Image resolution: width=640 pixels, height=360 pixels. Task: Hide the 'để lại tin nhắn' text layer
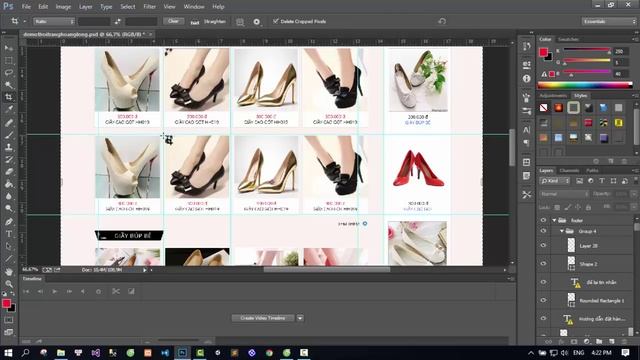(543, 282)
